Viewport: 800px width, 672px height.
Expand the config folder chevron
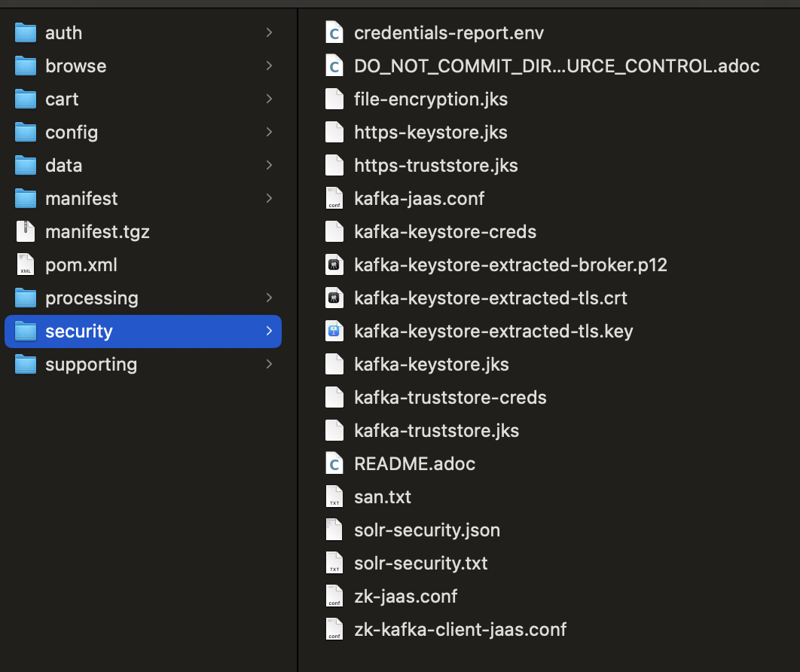270,132
